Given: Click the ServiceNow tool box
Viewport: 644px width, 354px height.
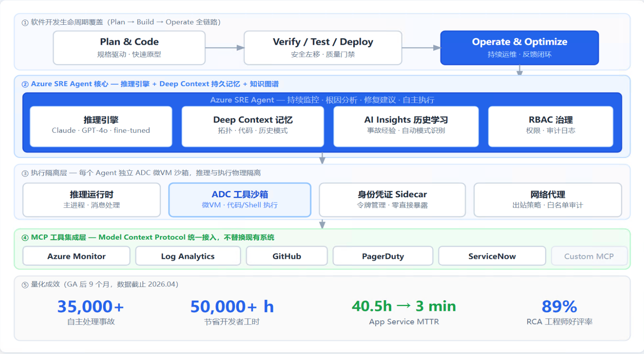Looking at the screenshot, I should (492, 256).
